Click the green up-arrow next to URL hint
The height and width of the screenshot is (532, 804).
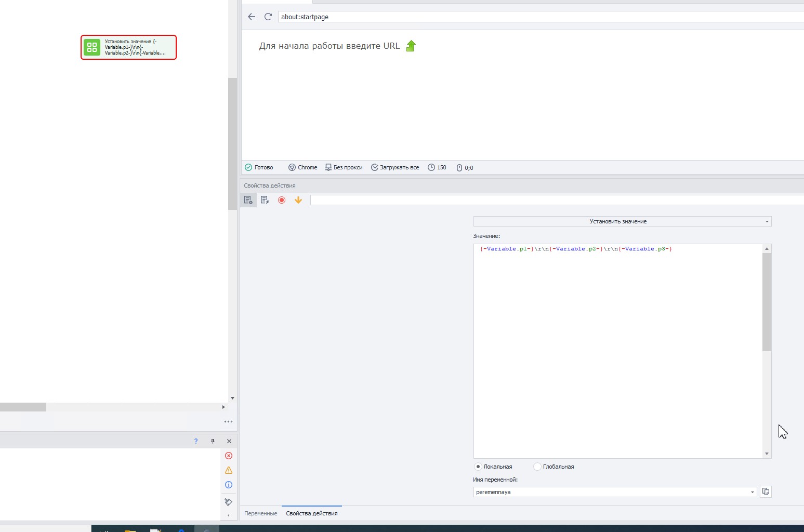pos(411,46)
